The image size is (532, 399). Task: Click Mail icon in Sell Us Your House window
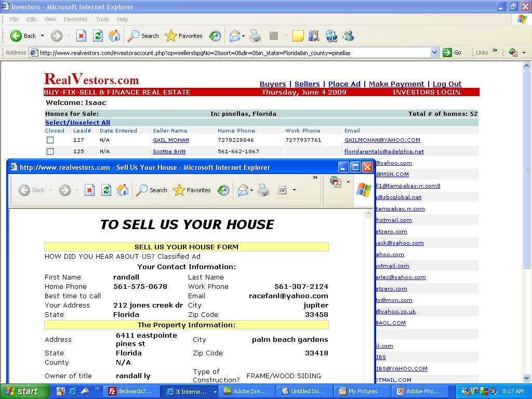pyautogui.click(x=243, y=190)
